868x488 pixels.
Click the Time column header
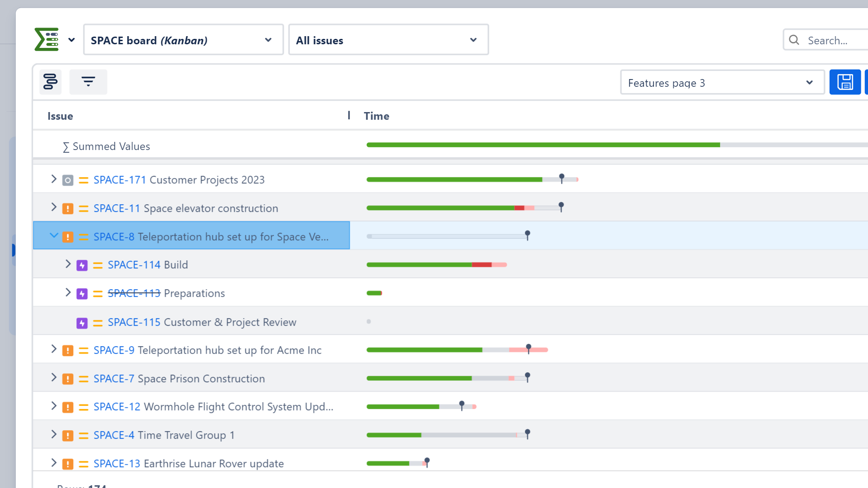click(x=376, y=116)
